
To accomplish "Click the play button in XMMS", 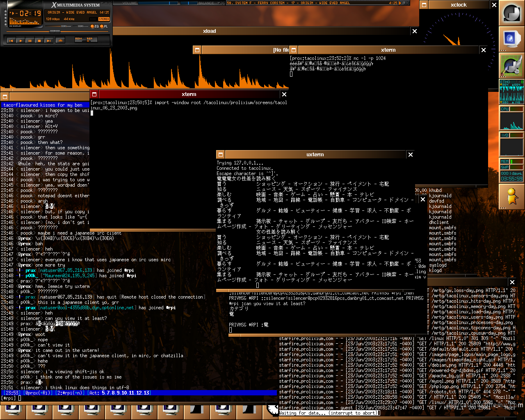I will pos(21,41).
